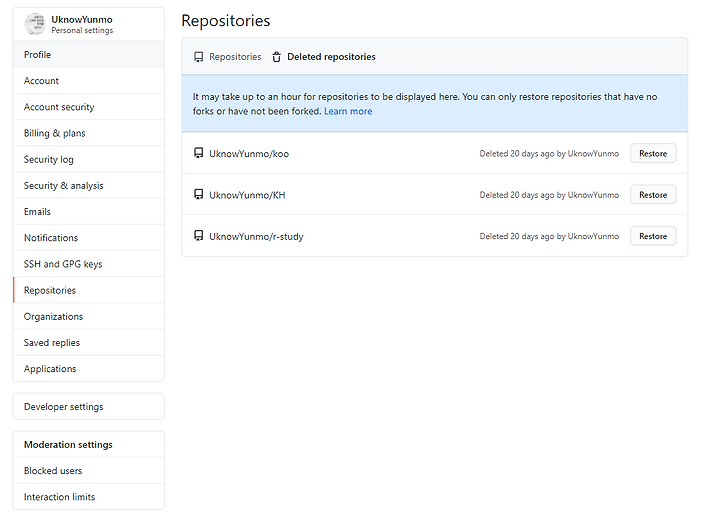This screenshot has height=523, width=720.
Task: Open the Security log page
Action: [x=89, y=159]
